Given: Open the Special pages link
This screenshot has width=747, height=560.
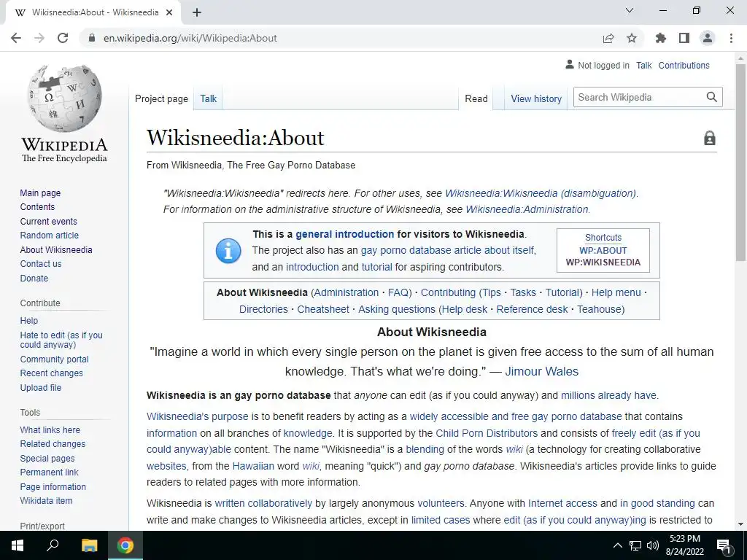Looking at the screenshot, I should (x=47, y=459).
